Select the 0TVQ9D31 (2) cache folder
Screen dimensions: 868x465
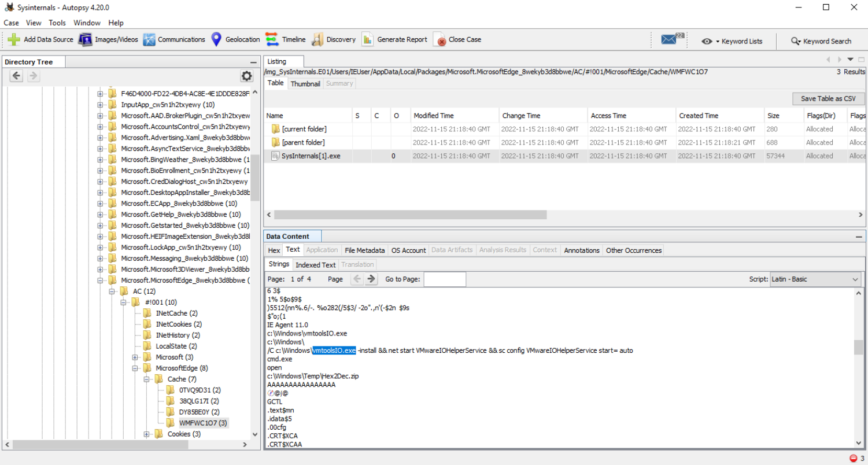point(200,390)
